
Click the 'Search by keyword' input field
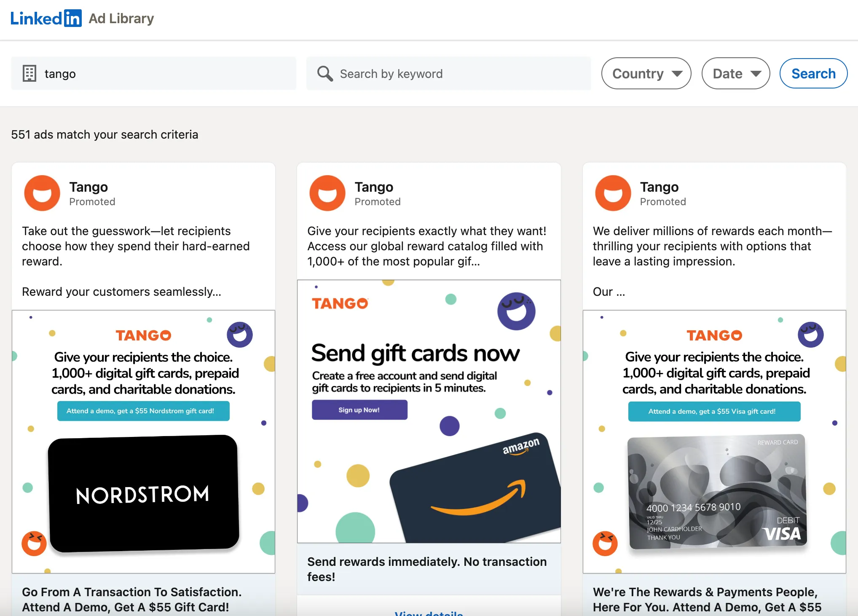[x=449, y=74]
